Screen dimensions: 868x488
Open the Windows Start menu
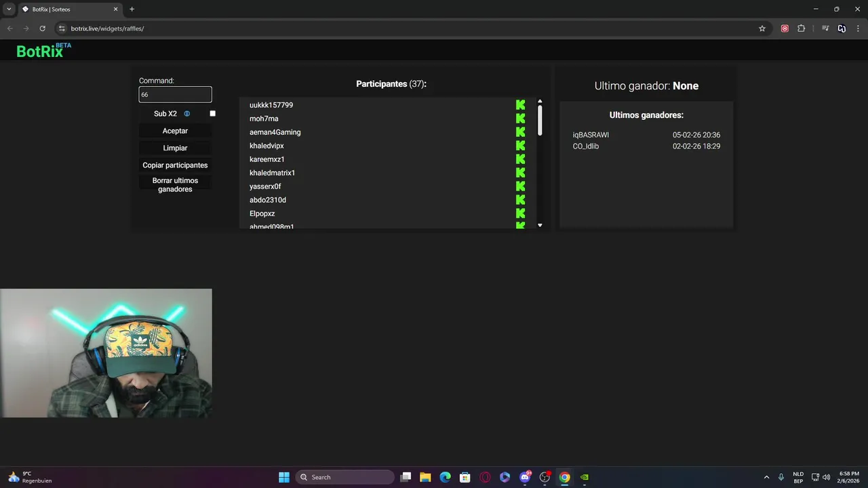tap(284, 477)
